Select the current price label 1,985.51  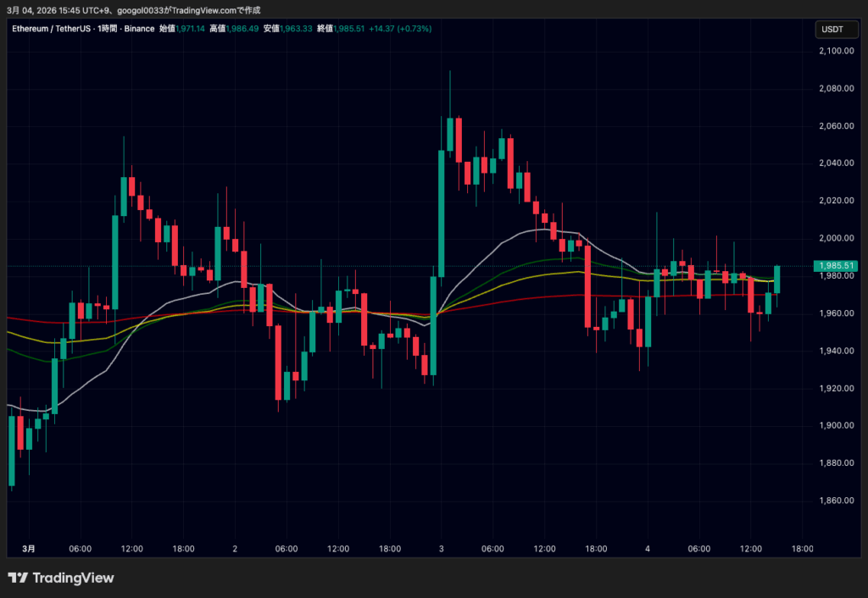[x=837, y=265]
